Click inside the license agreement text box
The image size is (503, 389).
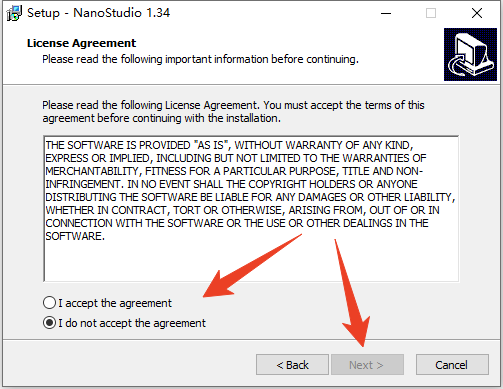pyautogui.click(x=251, y=209)
